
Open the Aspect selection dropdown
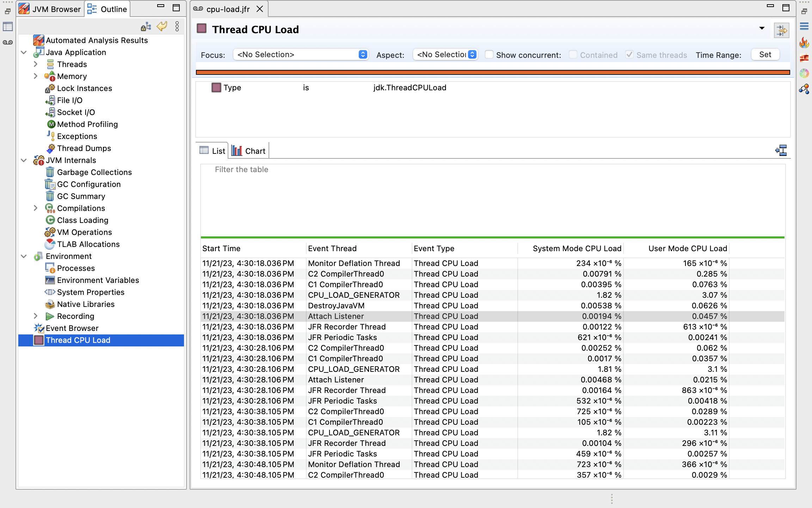445,55
